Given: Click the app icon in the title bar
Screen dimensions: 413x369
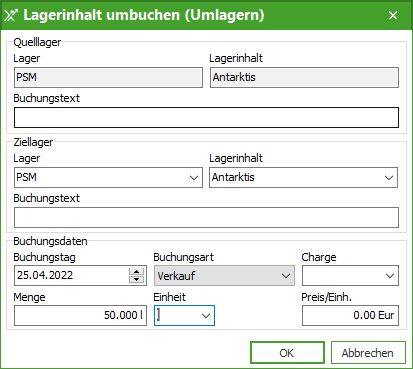Looking at the screenshot, I should coord(11,15).
